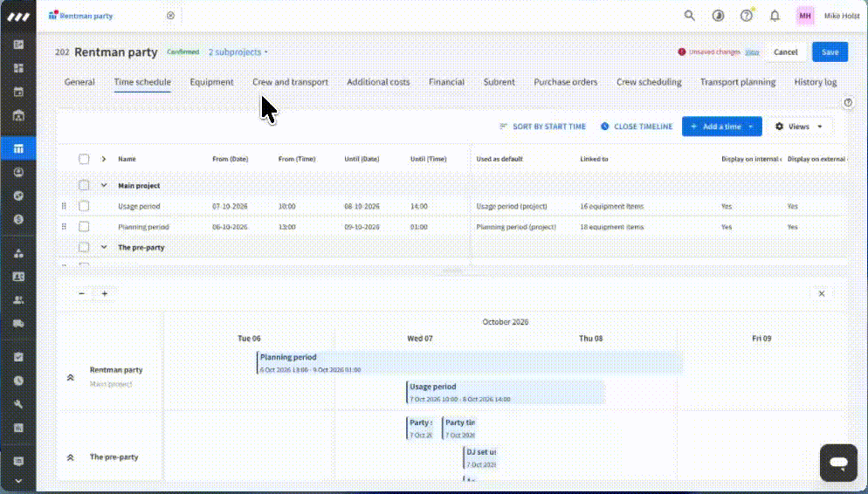Screen dimensions: 868x494
Task: Click the View link beside Unsaved changes
Action: coord(752,52)
